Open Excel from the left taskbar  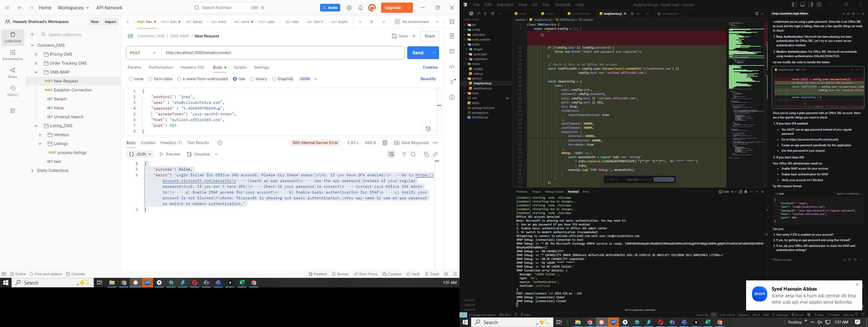242,283
